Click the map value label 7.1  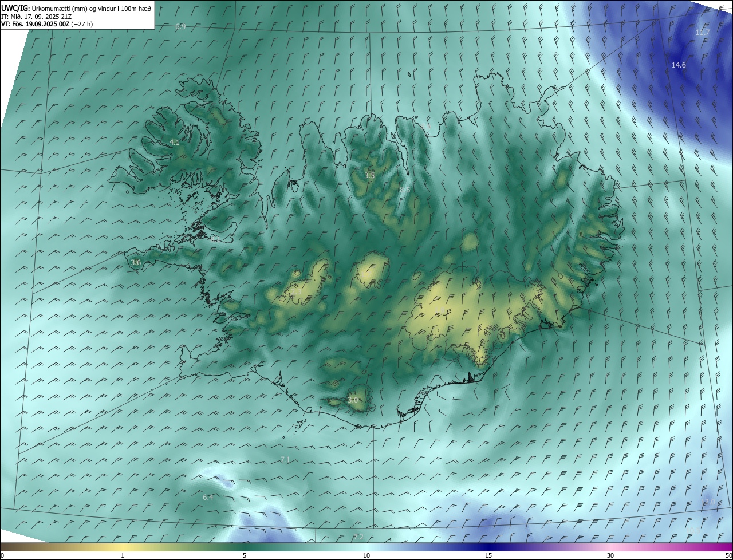pyautogui.click(x=285, y=460)
